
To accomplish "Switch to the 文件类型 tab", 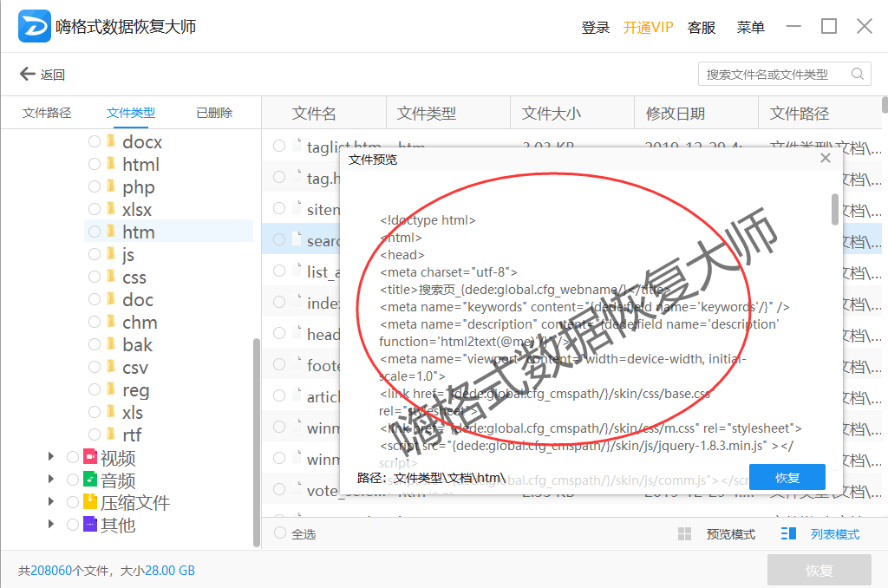I will click(x=131, y=113).
